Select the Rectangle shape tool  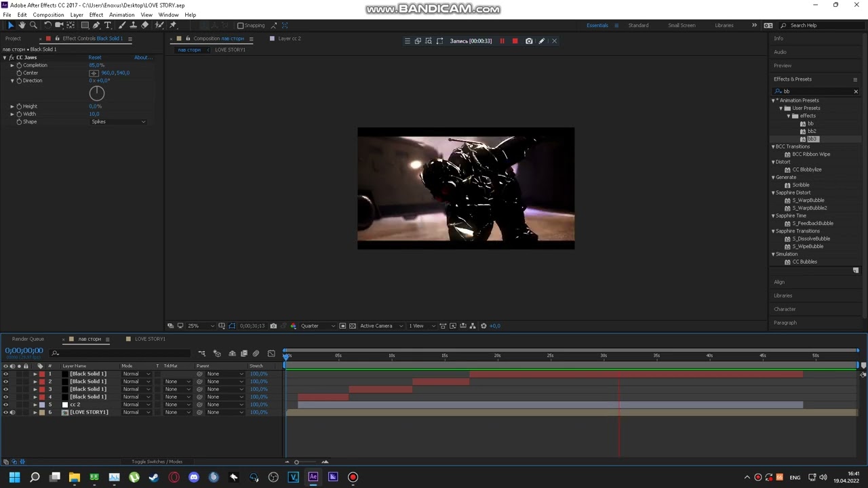pyautogui.click(x=85, y=25)
